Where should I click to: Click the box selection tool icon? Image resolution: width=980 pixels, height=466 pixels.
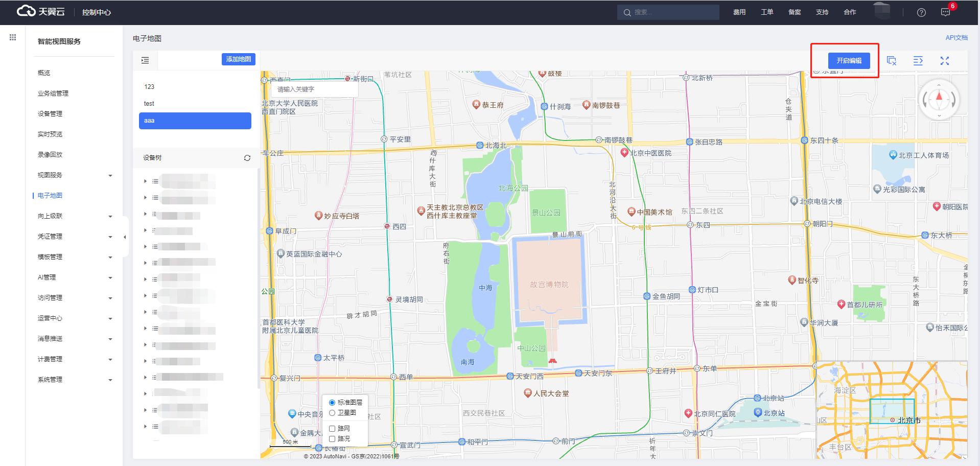tap(891, 61)
